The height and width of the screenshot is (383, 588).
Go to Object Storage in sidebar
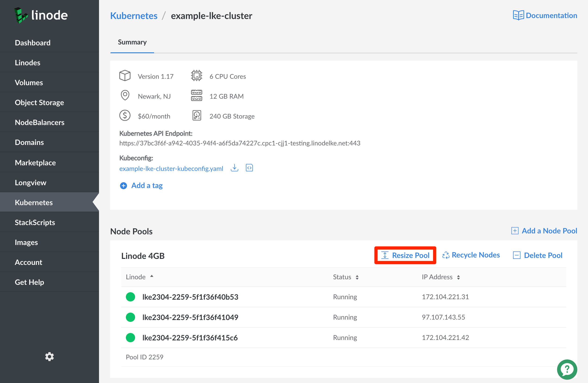pos(39,102)
